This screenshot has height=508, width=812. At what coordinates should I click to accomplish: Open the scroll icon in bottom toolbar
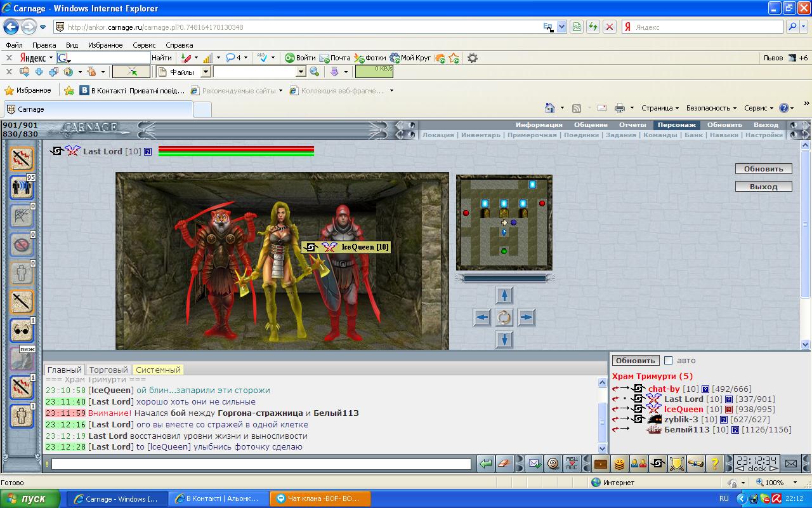(696, 464)
